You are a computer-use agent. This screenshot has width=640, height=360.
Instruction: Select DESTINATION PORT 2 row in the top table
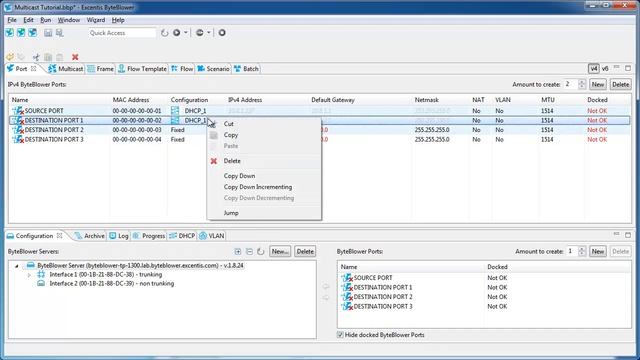[319, 130]
